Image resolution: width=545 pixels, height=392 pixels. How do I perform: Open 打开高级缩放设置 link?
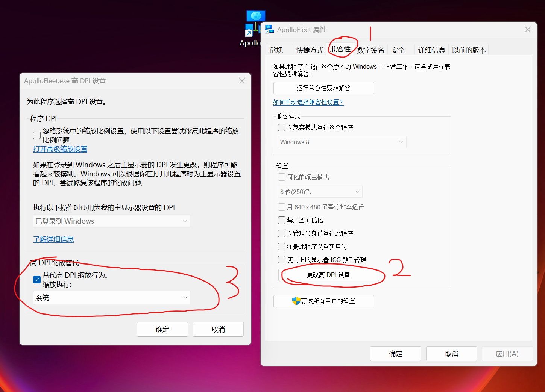60,149
